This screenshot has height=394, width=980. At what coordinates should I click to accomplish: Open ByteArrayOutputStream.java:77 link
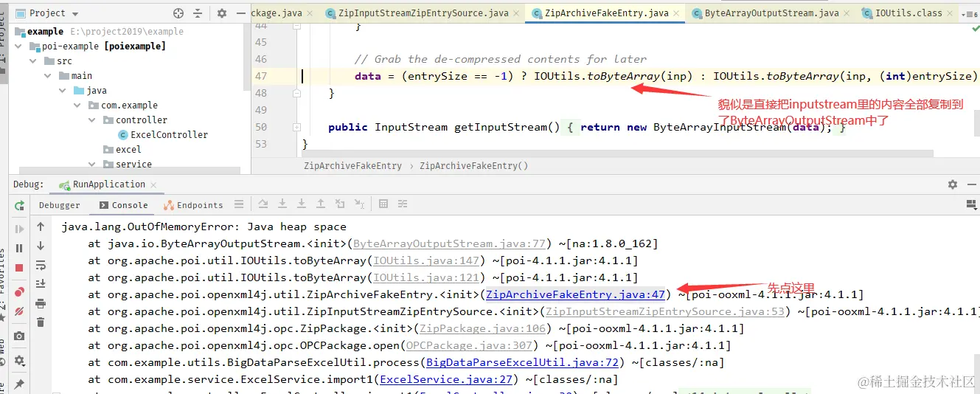pyautogui.click(x=450, y=243)
